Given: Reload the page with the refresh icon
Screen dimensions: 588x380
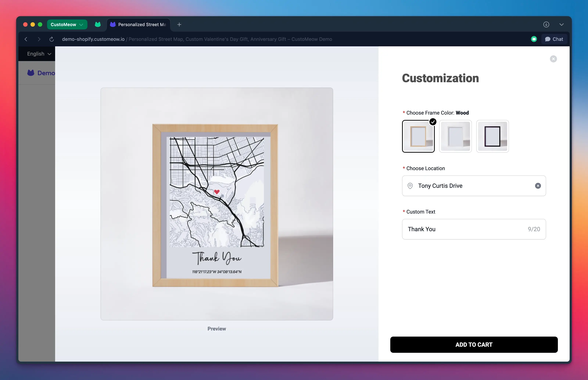Looking at the screenshot, I should point(51,39).
